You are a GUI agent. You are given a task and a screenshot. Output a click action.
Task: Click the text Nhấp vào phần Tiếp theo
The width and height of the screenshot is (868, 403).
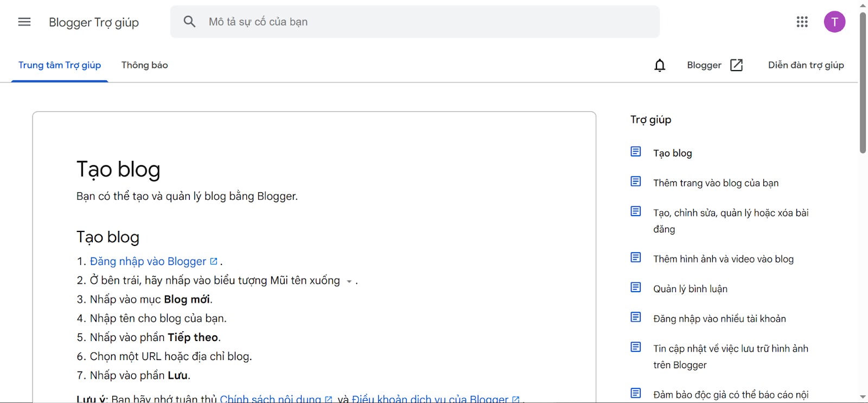pyautogui.click(x=155, y=337)
